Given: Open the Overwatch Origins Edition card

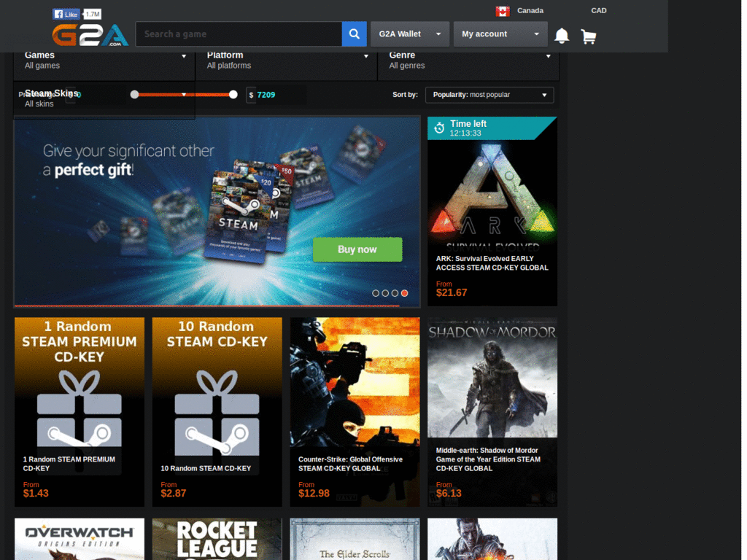Looking at the screenshot, I should pos(79,539).
